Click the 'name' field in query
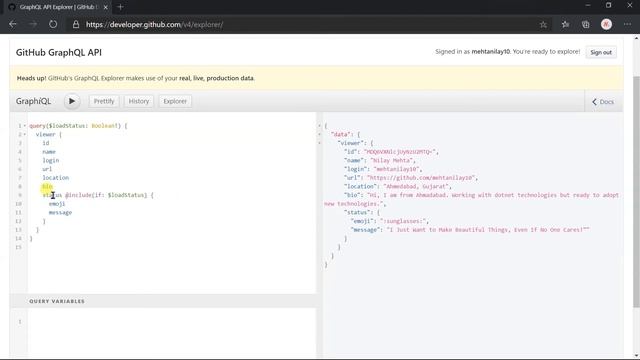This screenshot has width=640, height=360. pyautogui.click(x=49, y=152)
